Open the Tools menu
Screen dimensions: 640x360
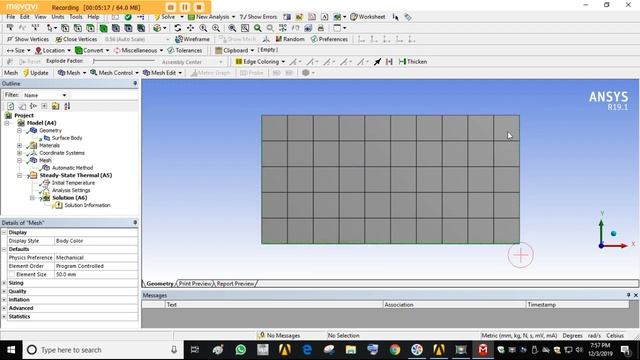click(x=76, y=17)
